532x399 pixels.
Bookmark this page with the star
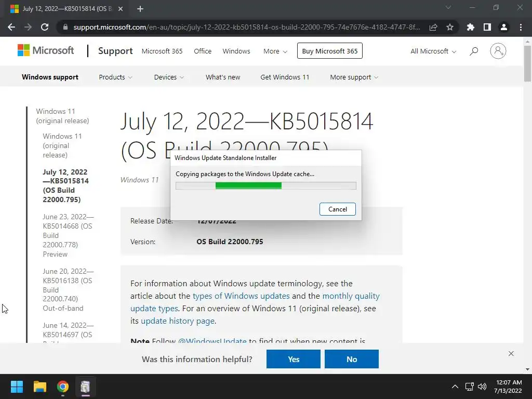tap(450, 27)
